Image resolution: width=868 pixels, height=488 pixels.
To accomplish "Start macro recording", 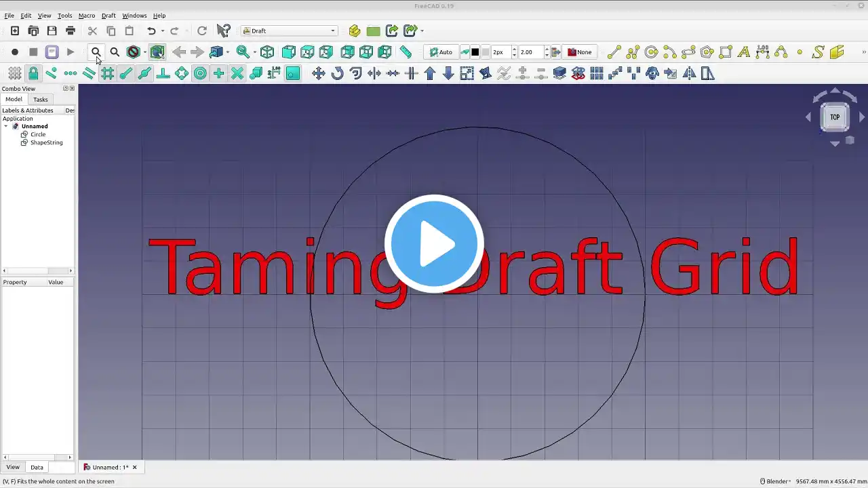I will click(x=15, y=52).
